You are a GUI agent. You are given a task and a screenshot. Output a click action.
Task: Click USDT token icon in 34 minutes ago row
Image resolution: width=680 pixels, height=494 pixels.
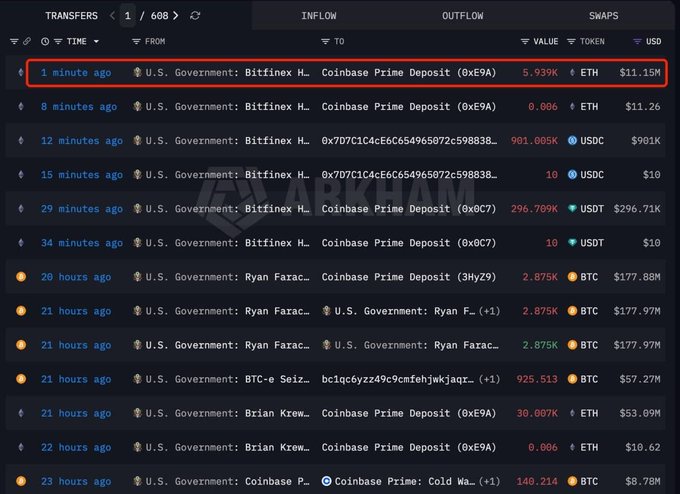tap(572, 243)
